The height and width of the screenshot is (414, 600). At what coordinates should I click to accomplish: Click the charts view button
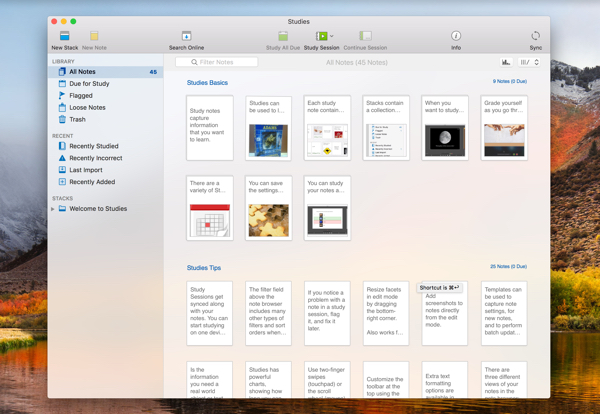click(506, 62)
